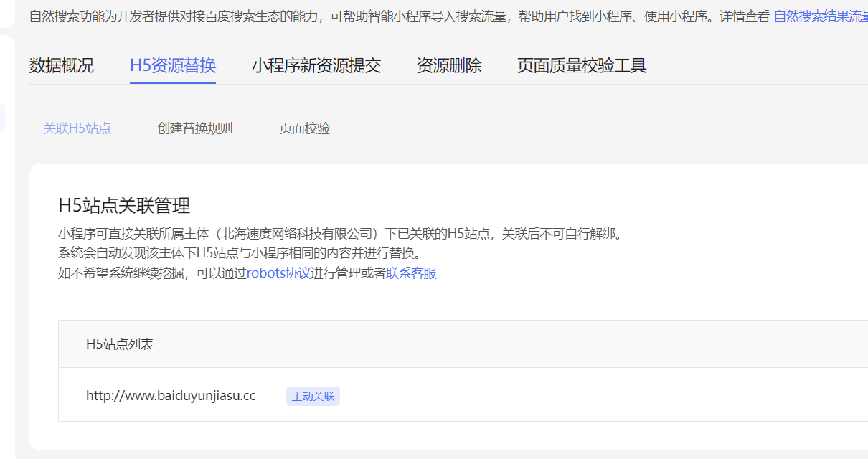Select the 关联H5站点 sub-tab
The image size is (868, 459).
(x=77, y=128)
